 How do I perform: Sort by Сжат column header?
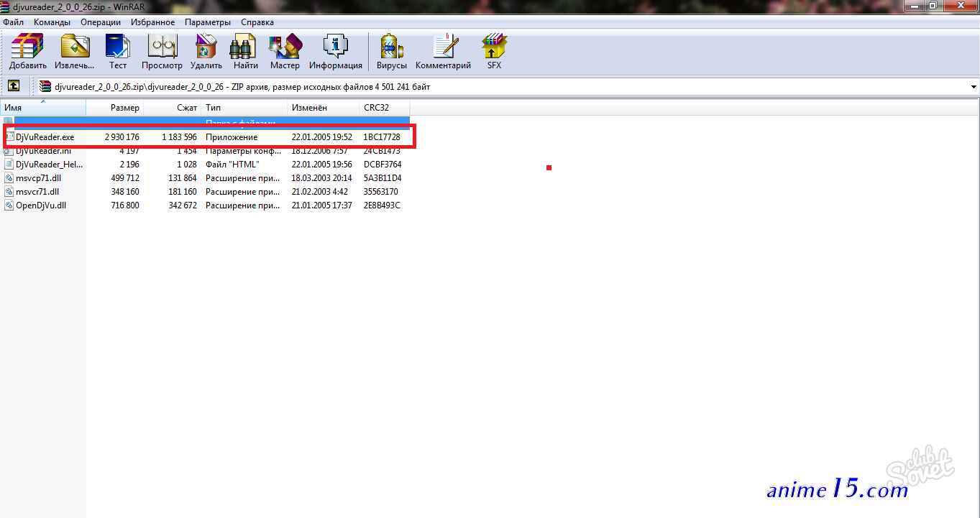[172, 108]
